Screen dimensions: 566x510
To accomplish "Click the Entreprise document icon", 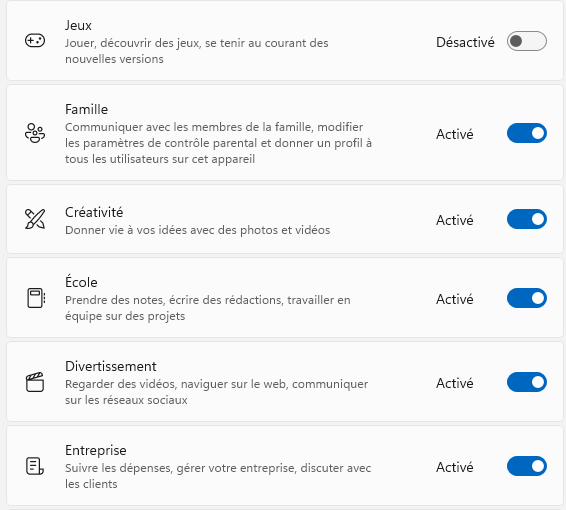I will click(x=35, y=466).
